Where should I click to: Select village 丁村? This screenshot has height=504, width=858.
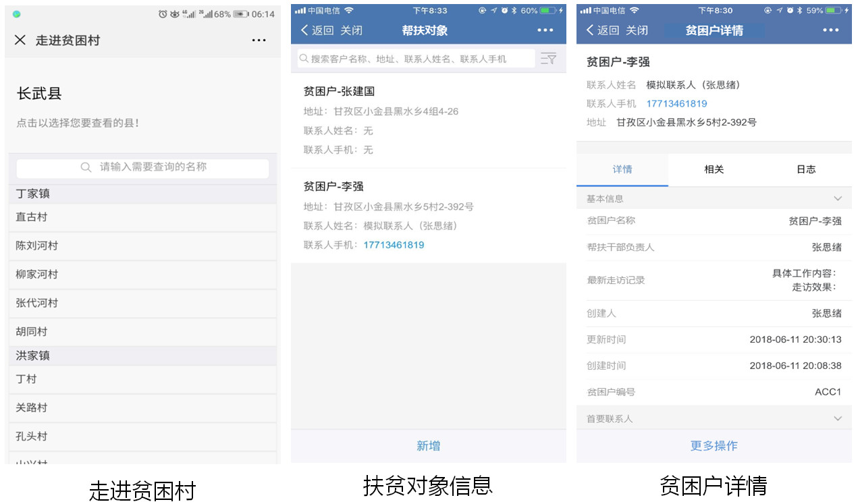[142, 379]
